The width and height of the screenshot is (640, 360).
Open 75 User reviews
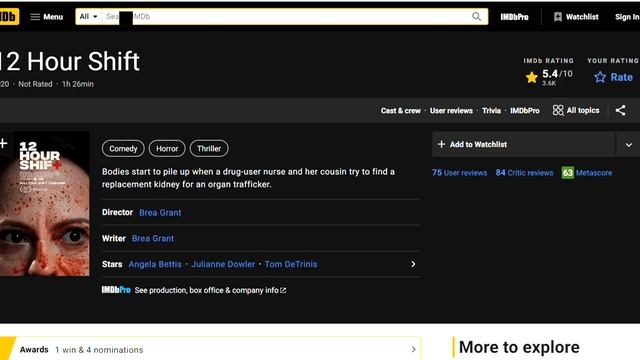click(460, 173)
